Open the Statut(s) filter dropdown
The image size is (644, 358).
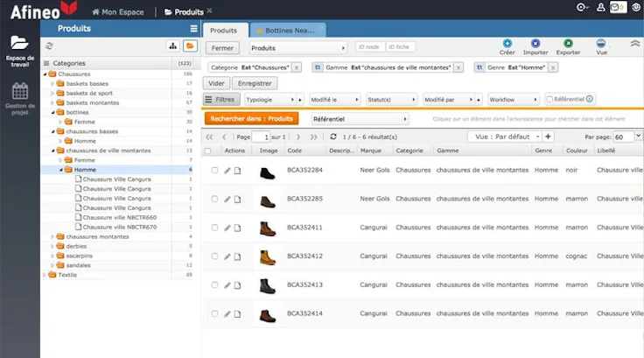[x=391, y=100]
